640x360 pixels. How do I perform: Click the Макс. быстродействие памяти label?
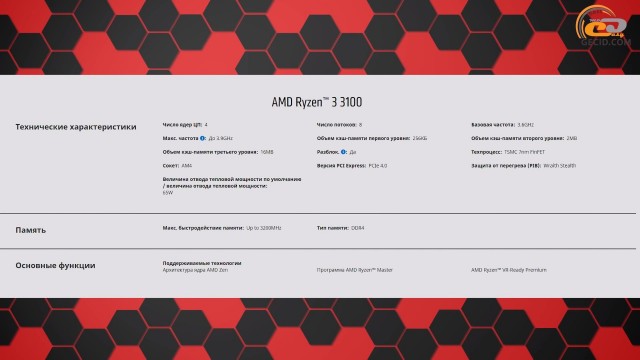(203, 228)
